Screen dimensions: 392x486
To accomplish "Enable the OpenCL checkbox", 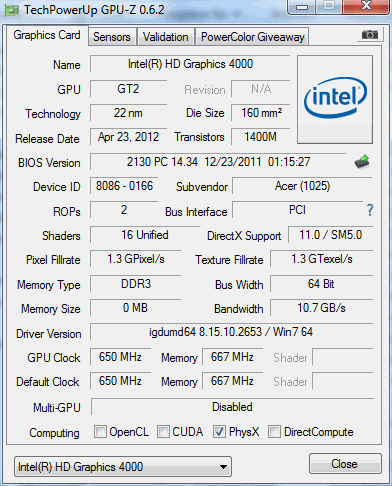I will tap(100, 431).
